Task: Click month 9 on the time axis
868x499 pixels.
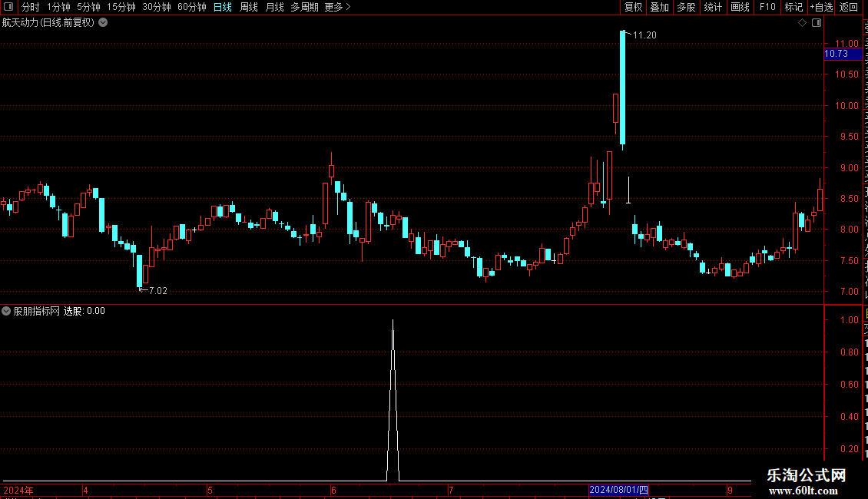Action: 731,490
